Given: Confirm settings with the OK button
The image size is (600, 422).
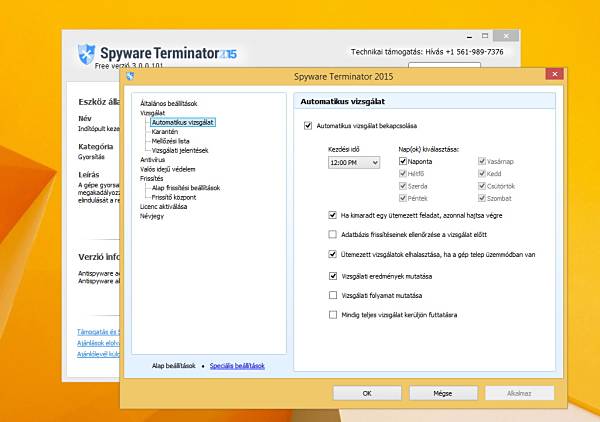Looking at the screenshot, I should coord(367,393).
